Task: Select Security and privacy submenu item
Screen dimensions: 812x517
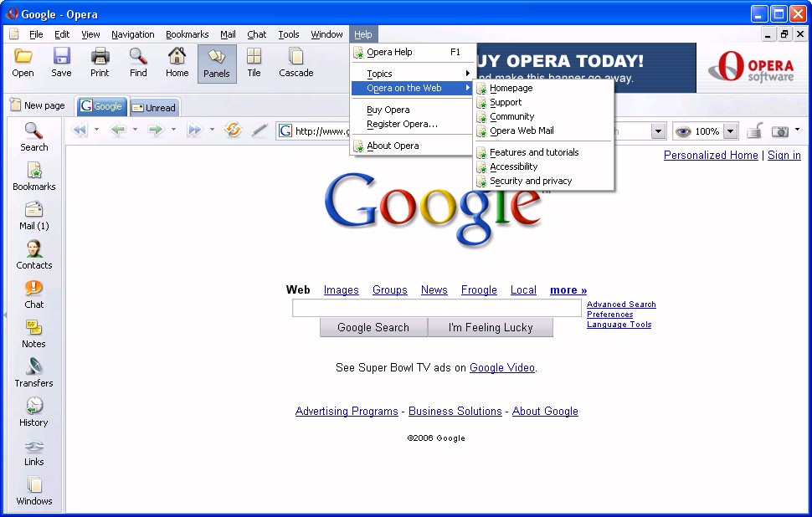Action: coord(544,181)
